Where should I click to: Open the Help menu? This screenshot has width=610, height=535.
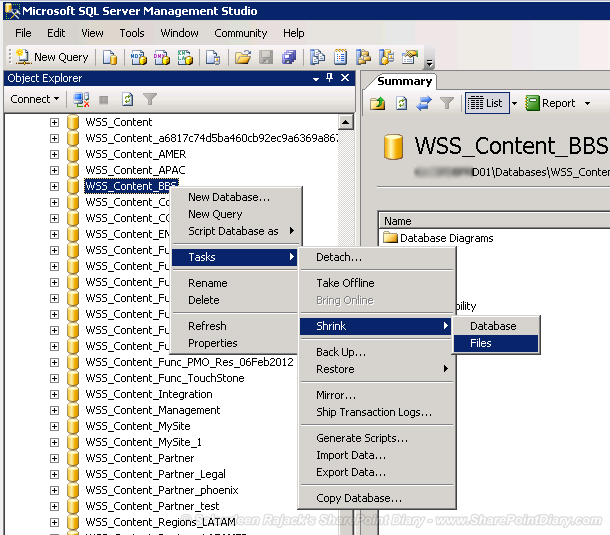[x=294, y=33]
